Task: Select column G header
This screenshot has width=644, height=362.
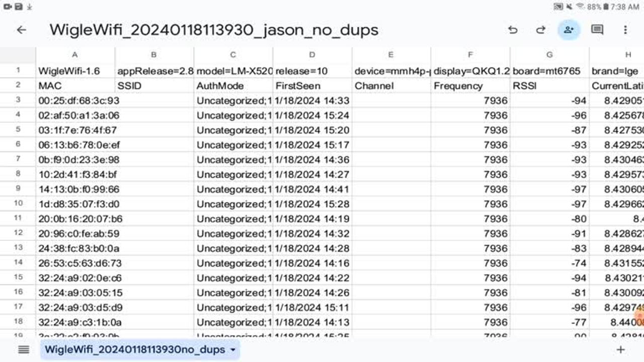Action: 549,55
